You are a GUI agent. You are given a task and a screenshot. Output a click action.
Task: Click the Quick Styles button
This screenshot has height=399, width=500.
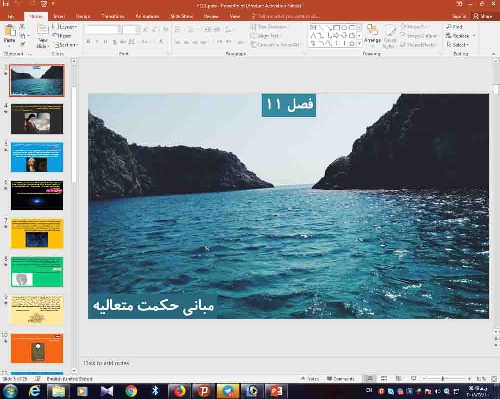click(389, 37)
